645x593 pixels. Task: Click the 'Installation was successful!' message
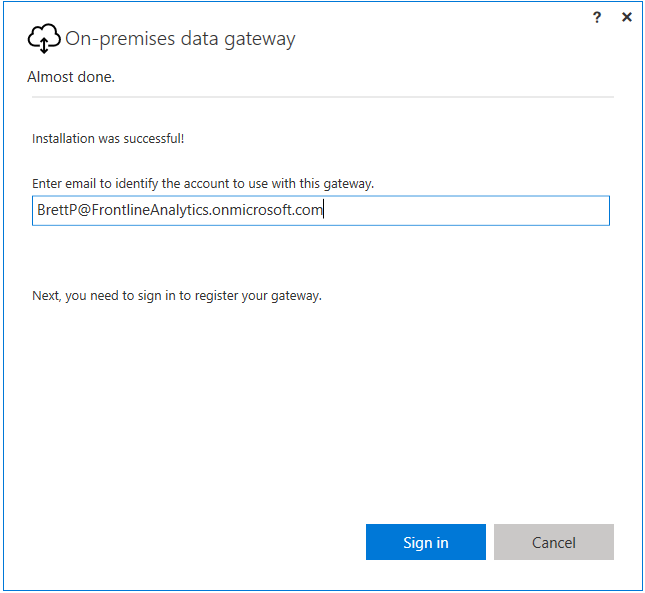point(108,139)
